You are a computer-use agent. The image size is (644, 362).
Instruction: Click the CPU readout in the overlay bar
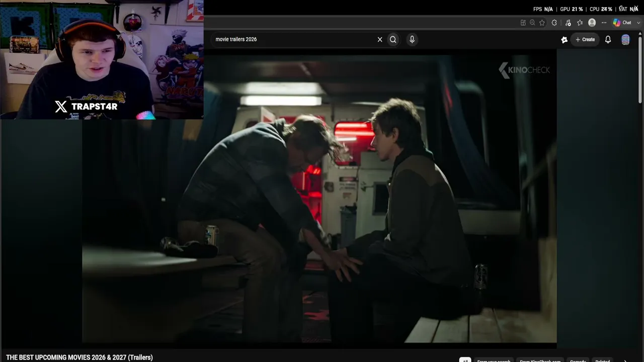tap(601, 9)
